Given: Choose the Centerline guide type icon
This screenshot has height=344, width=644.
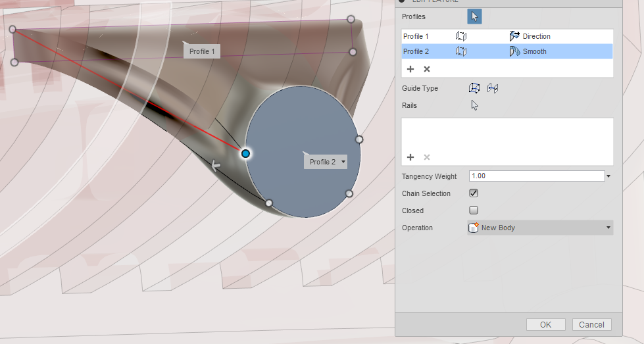Looking at the screenshot, I should [x=493, y=88].
